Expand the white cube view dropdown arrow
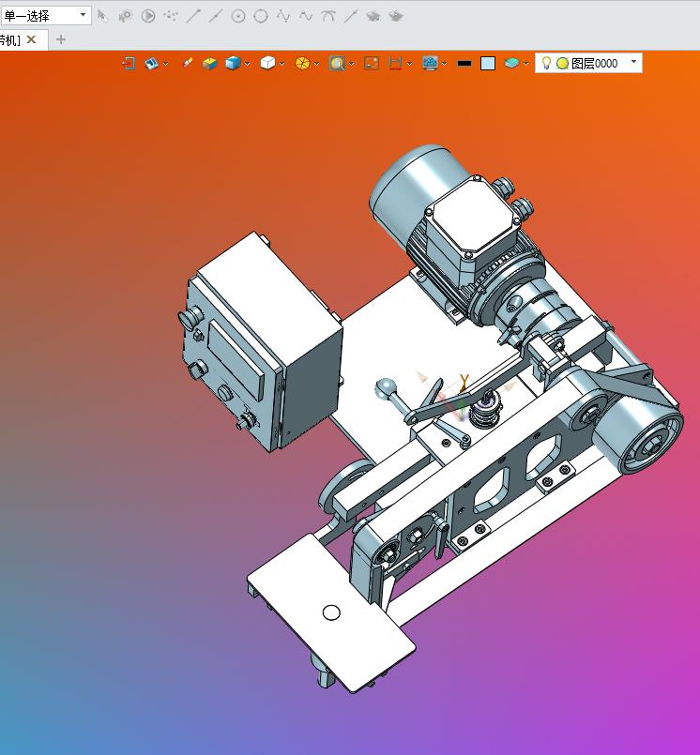The width and height of the screenshot is (700, 755). 282,64
